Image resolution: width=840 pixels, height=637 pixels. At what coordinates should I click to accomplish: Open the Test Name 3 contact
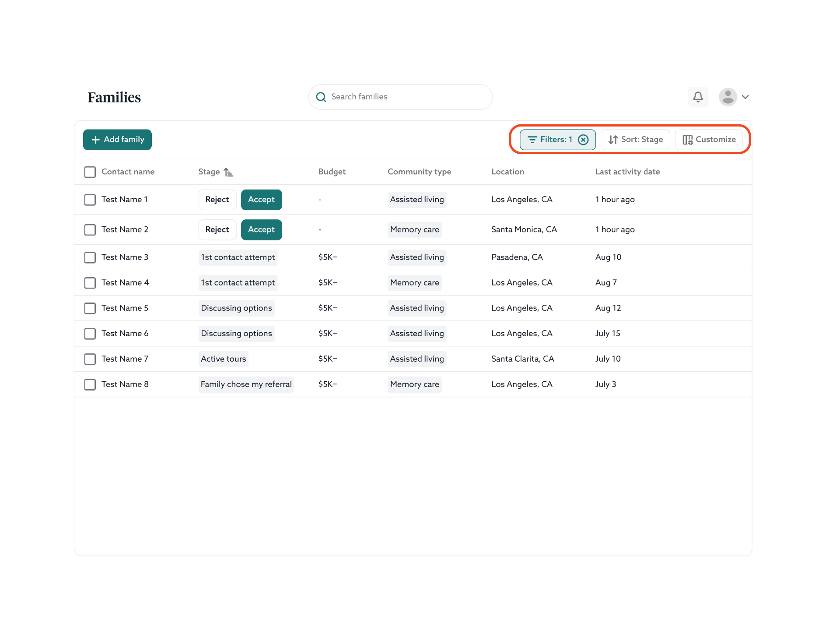pos(125,257)
